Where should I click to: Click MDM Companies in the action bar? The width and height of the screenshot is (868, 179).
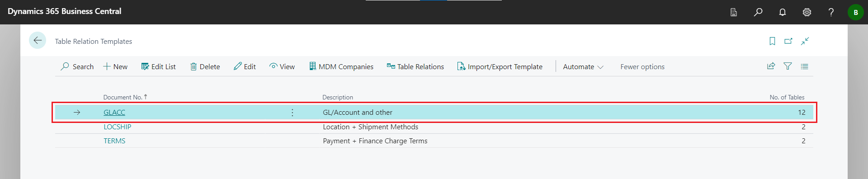pyautogui.click(x=341, y=66)
